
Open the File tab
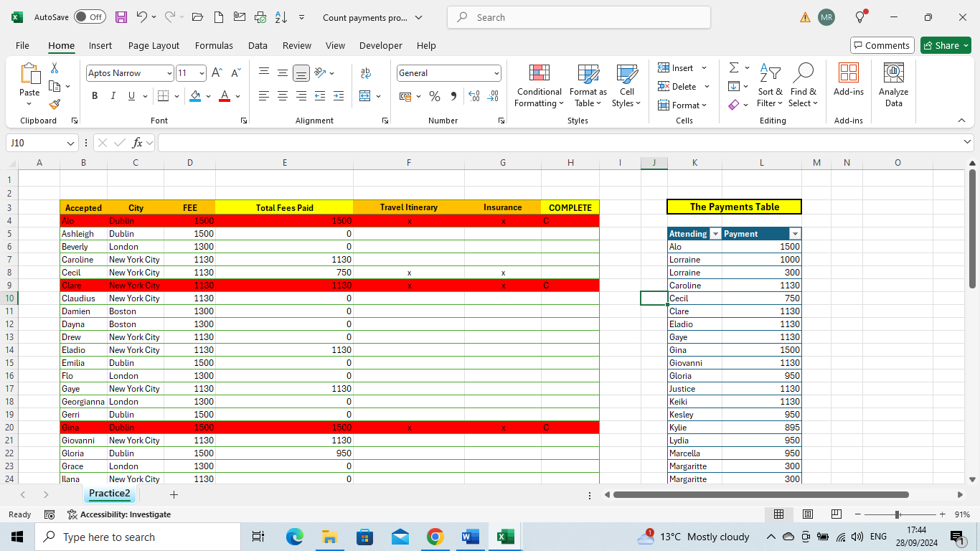22,45
